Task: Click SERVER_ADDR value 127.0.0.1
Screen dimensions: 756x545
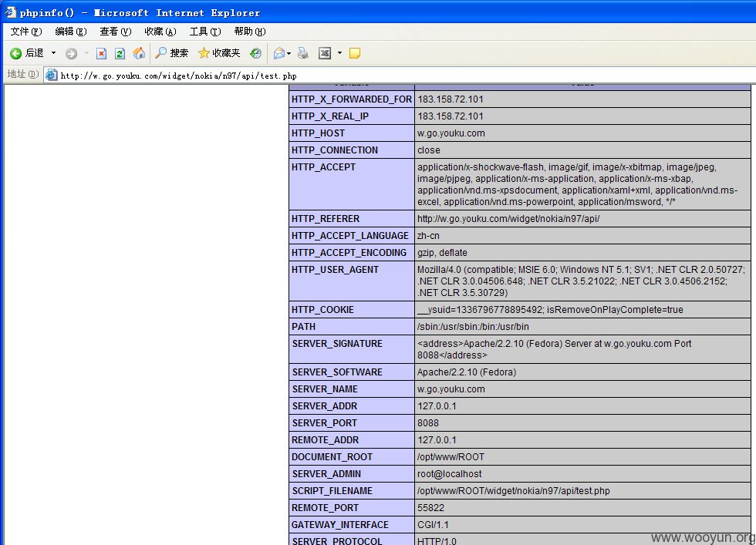Action: tap(437, 405)
